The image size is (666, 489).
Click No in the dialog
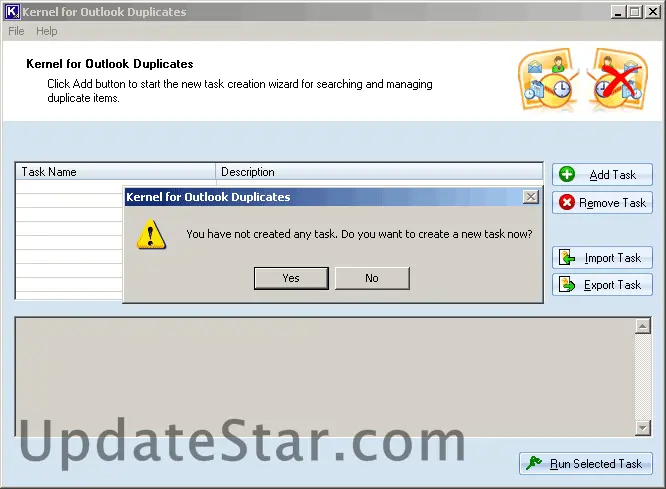tap(372, 278)
